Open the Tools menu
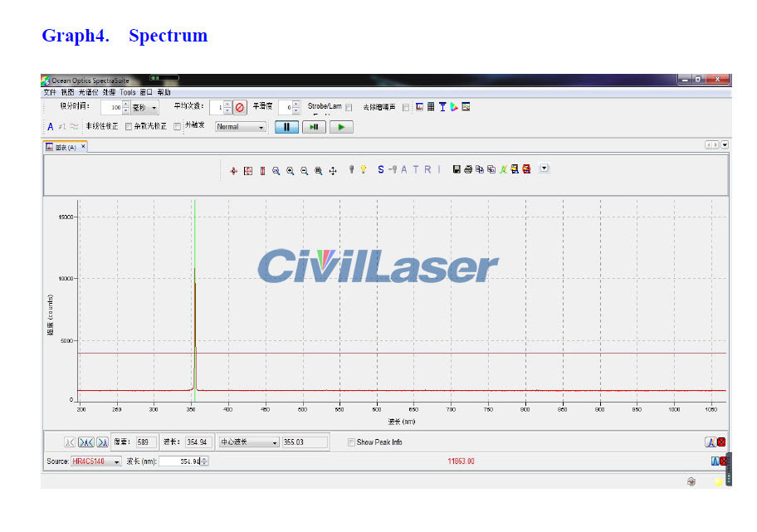This screenshot has height=532, width=757. click(x=127, y=92)
